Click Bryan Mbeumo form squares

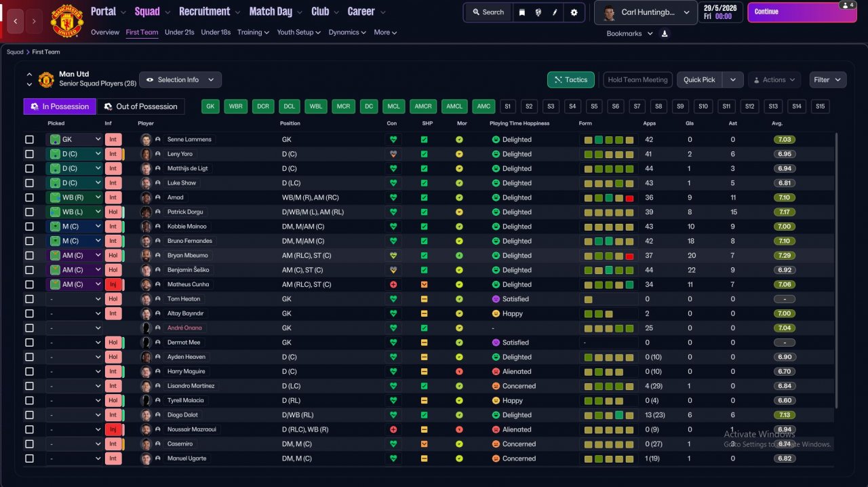(609, 256)
